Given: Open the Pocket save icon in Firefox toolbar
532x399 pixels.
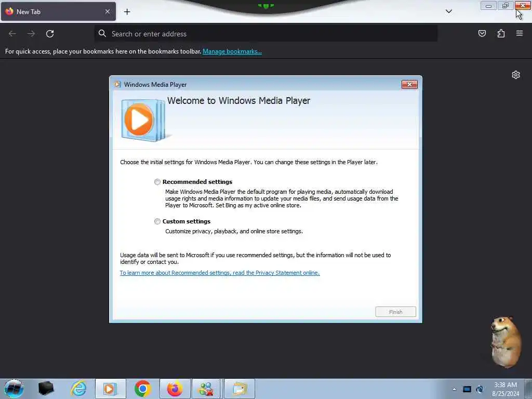Looking at the screenshot, I should point(482,33).
